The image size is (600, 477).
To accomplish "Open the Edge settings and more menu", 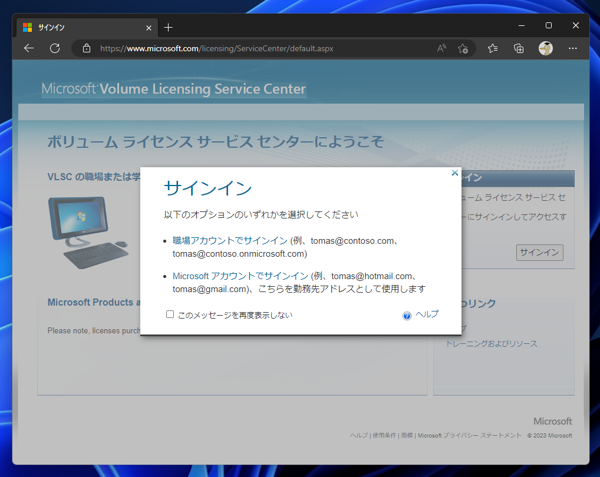I will tap(572, 48).
